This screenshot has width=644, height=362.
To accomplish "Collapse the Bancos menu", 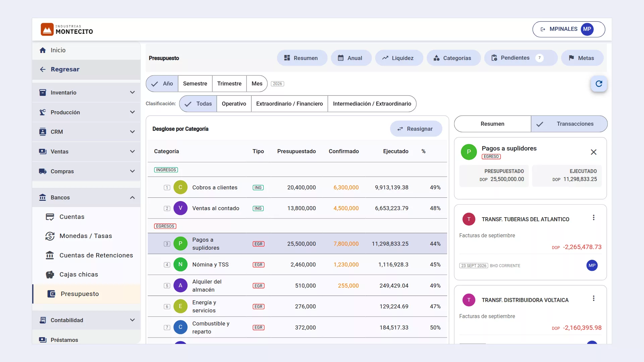I will pyautogui.click(x=86, y=197).
